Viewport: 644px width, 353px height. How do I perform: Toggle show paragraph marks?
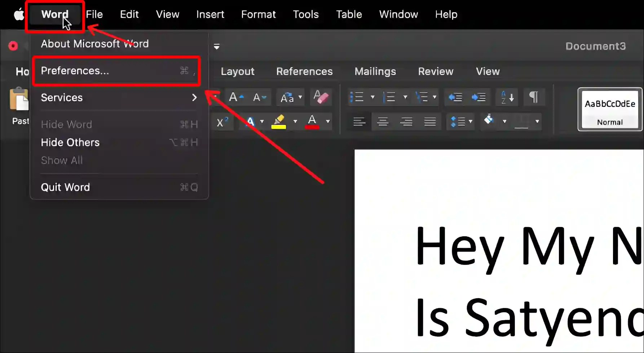pyautogui.click(x=534, y=97)
